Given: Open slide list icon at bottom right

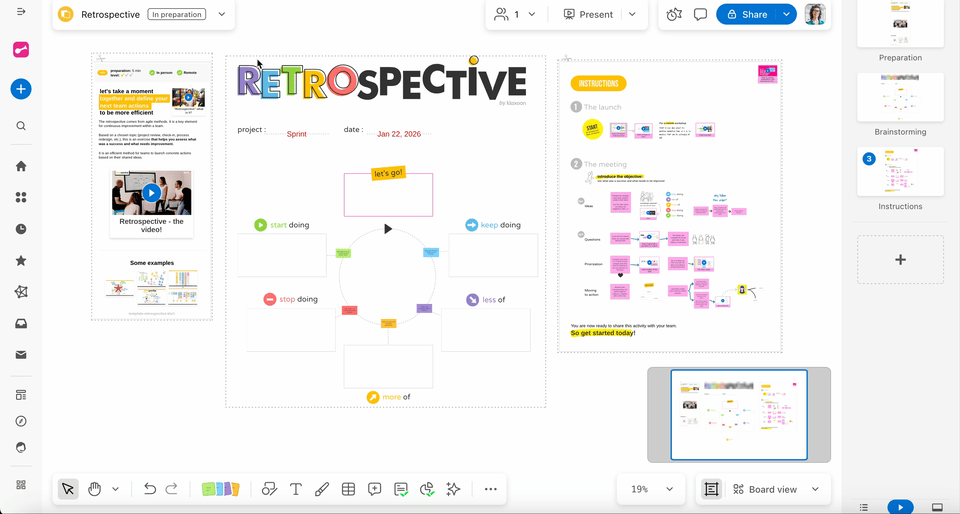Looking at the screenshot, I should (x=864, y=507).
